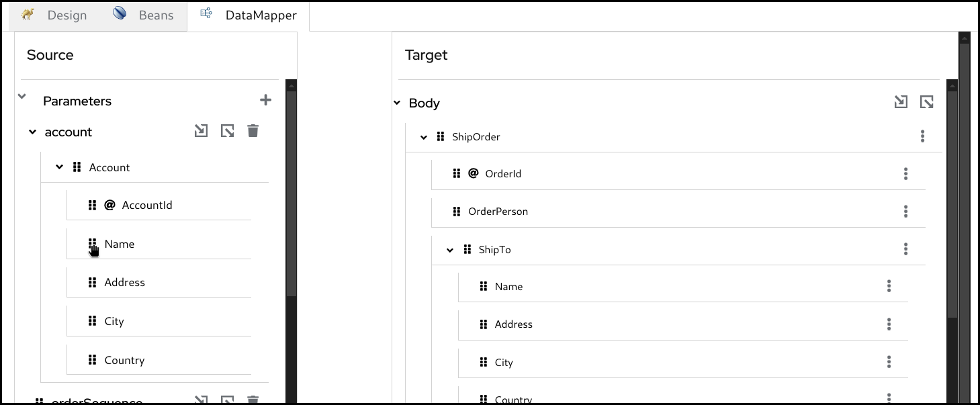Click the Source panel vertical scrollbar

291,201
